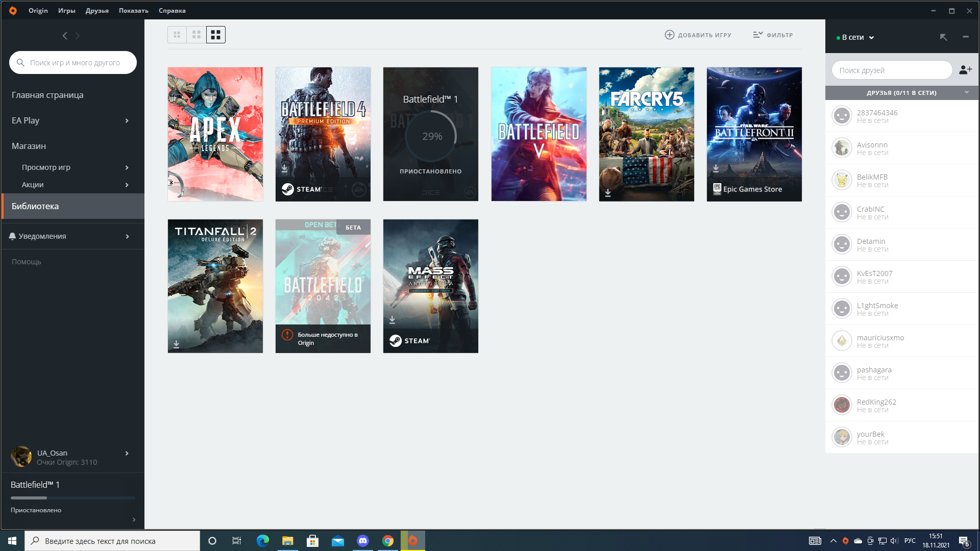Switch to medium tile grid view
Viewport: 980px width, 551px height.
(x=196, y=35)
